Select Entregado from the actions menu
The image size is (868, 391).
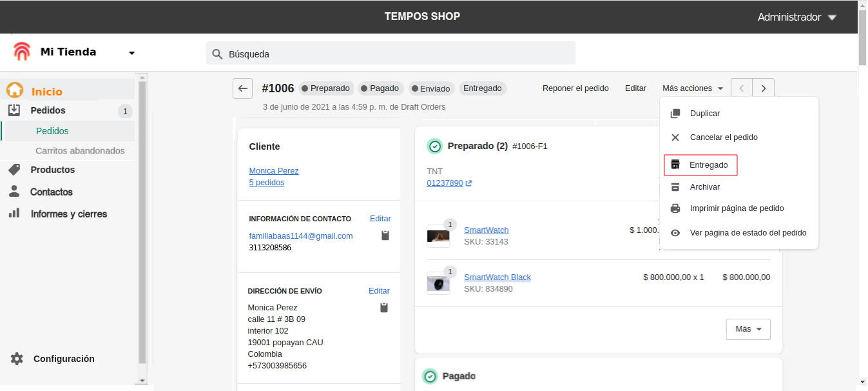pyautogui.click(x=700, y=165)
